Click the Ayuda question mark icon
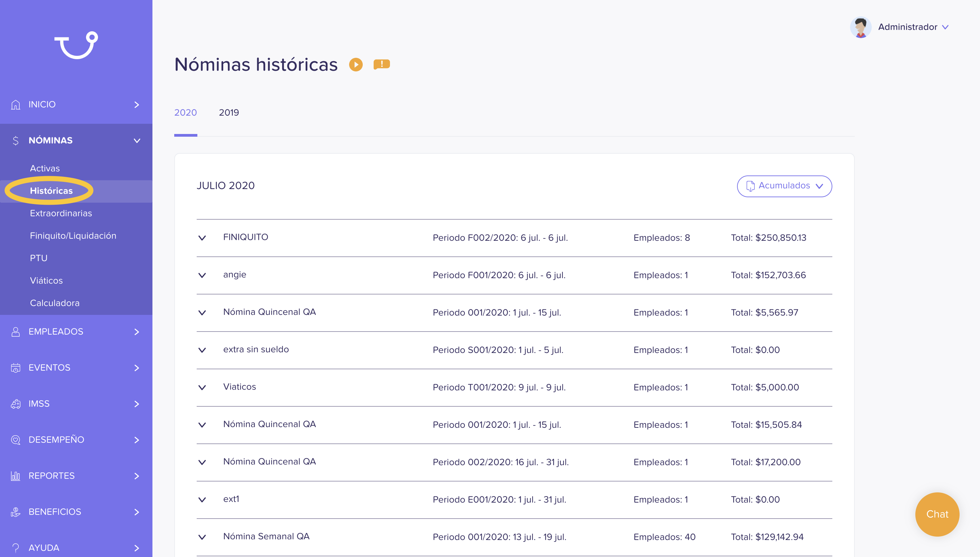Screen dimensions: 980x557 click(x=16, y=548)
